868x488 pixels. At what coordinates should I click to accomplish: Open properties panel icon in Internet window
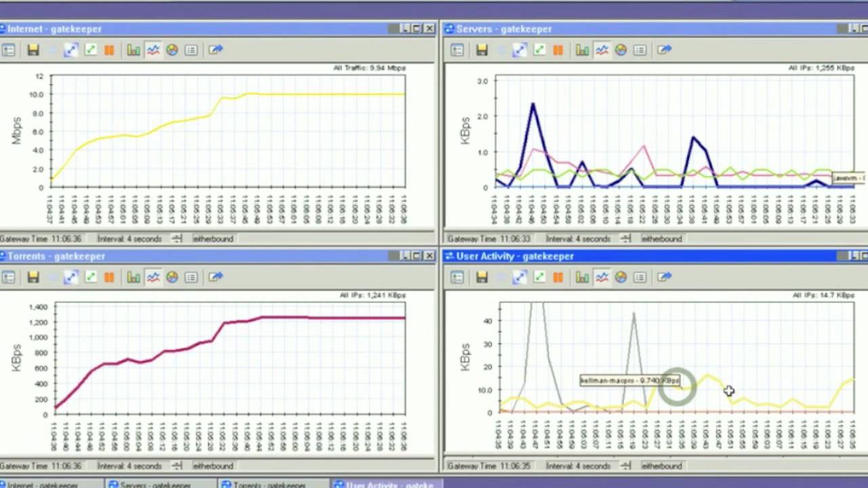point(8,50)
